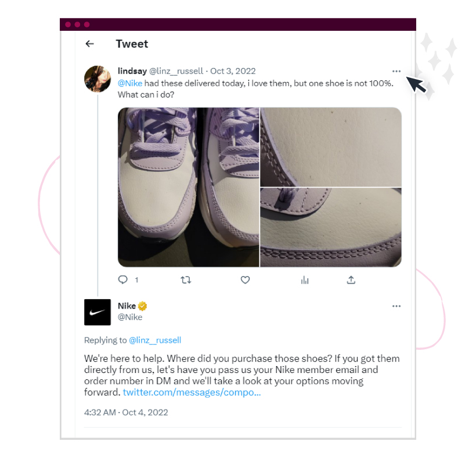The image size is (476, 459).
Task: Open the bottom-right shoe stitching photo
Action: (331, 227)
